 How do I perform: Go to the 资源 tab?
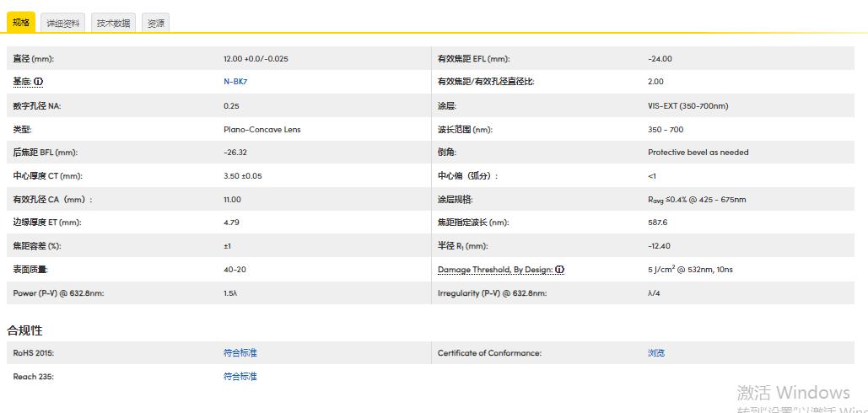pyautogui.click(x=156, y=24)
